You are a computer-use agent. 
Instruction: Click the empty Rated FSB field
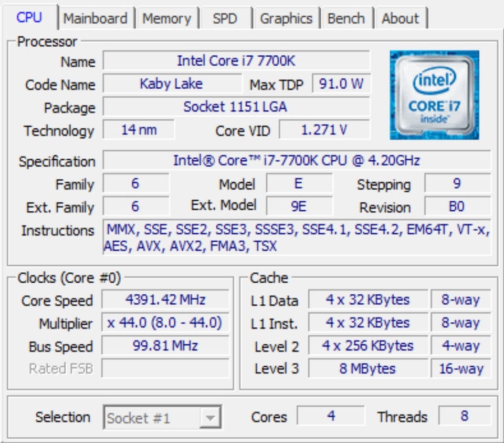165,368
